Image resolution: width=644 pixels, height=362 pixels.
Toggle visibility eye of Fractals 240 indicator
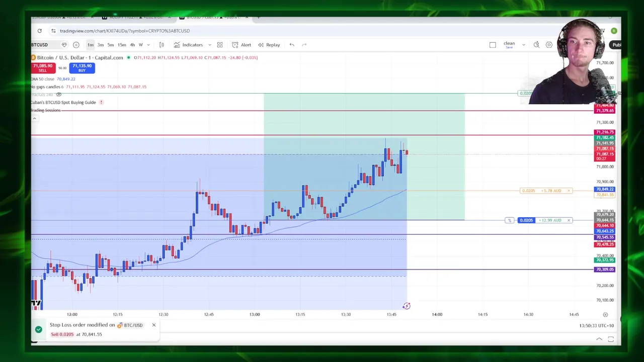58,95
